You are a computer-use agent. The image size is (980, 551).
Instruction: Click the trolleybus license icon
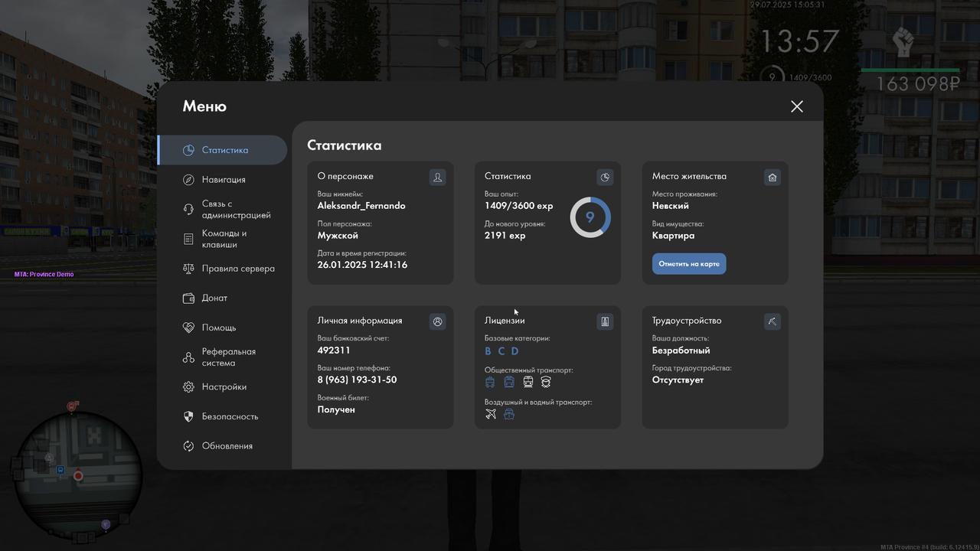(491, 382)
